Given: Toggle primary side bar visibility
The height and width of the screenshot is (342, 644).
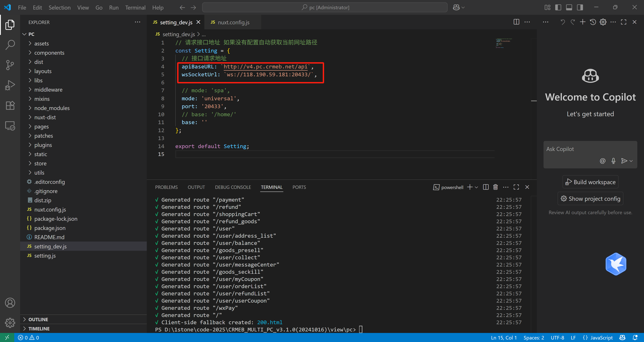Looking at the screenshot, I should (x=558, y=8).
